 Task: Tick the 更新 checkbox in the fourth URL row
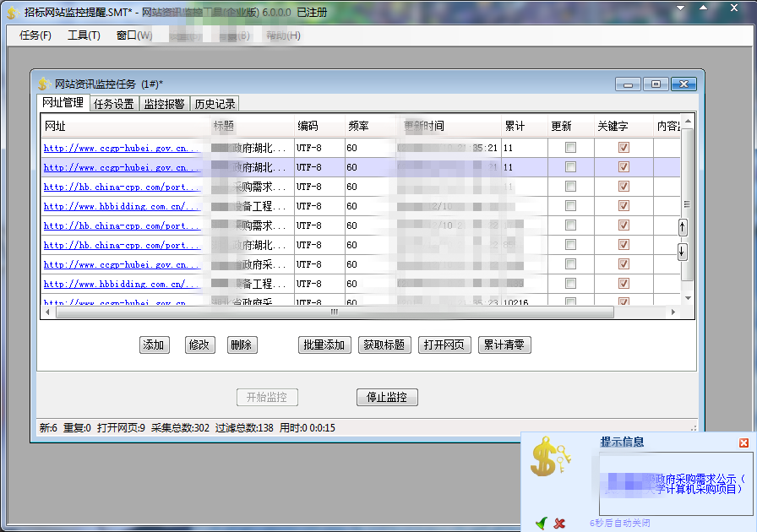coord(570,206)
